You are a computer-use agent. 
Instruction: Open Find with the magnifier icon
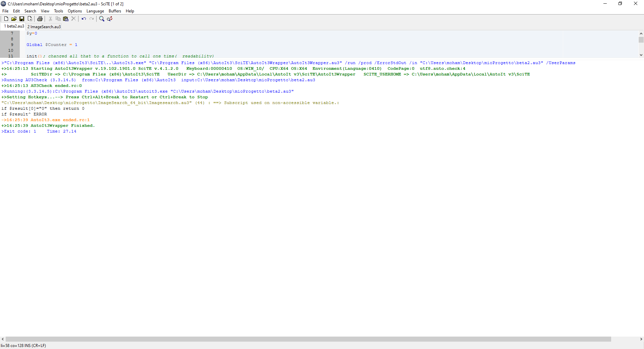(x=102, y=19)
